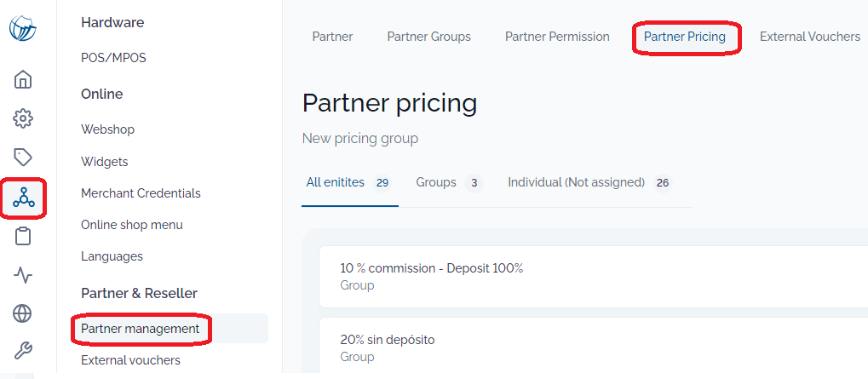Open the POS/MPOS menu entry
The width and height of the screenshot is (868, 379).
point(113,58)
